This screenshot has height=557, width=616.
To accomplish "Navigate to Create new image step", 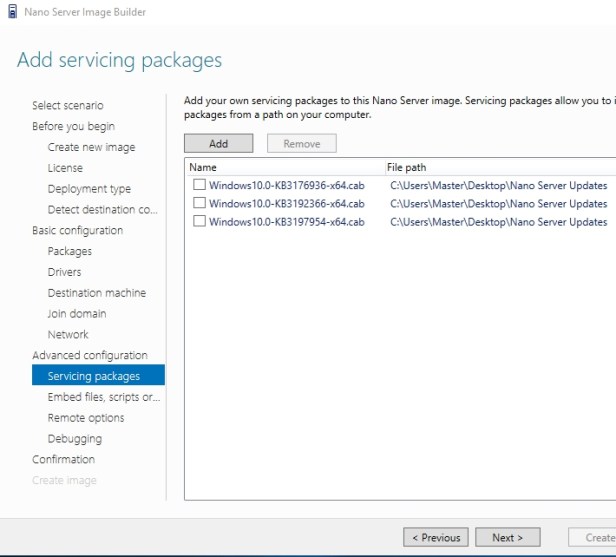I will pos(91,147).
